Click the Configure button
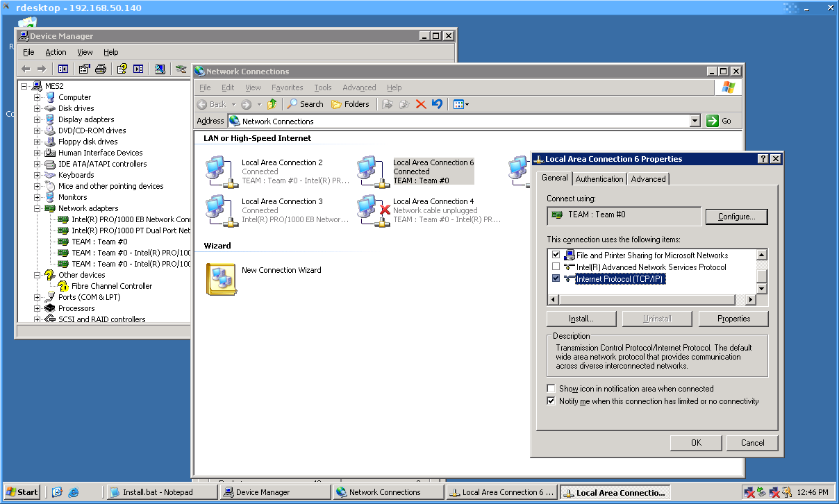This screenshot has width=839, height=504. point(736,217)
